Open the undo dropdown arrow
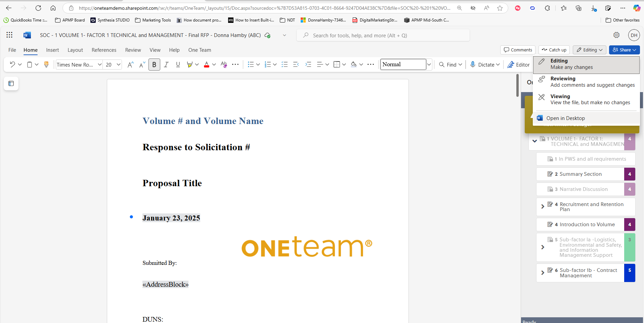The width and height of the screenshot is (644, 323). tap(20, 65)
